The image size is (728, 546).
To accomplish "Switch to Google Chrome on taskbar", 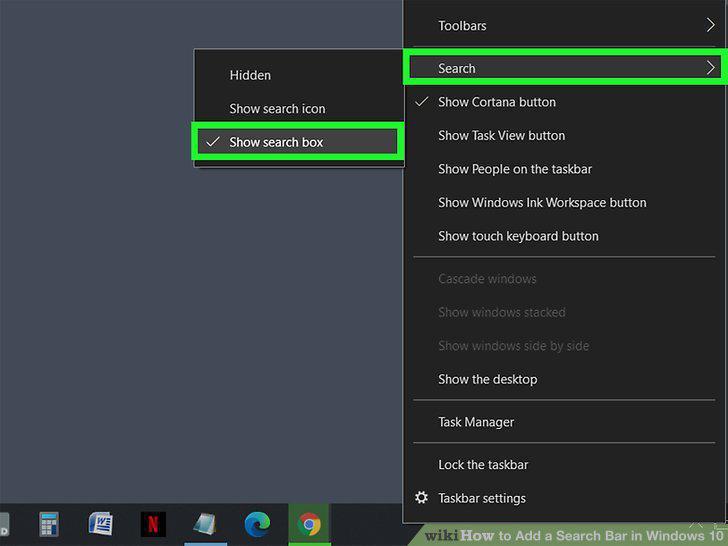I will click(309, 525).
